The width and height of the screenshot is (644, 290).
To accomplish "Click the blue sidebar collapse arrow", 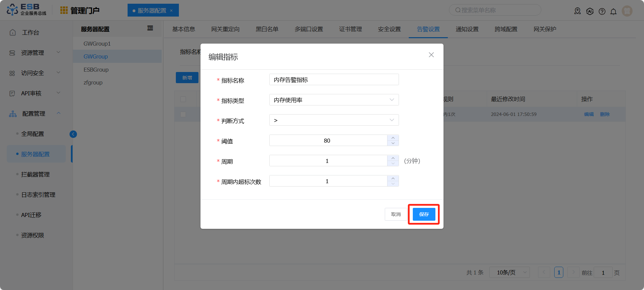I will (x=73, y=134).
